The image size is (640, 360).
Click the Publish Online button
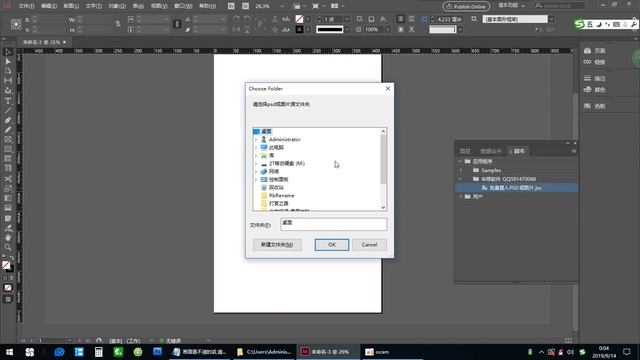[466, 7]
